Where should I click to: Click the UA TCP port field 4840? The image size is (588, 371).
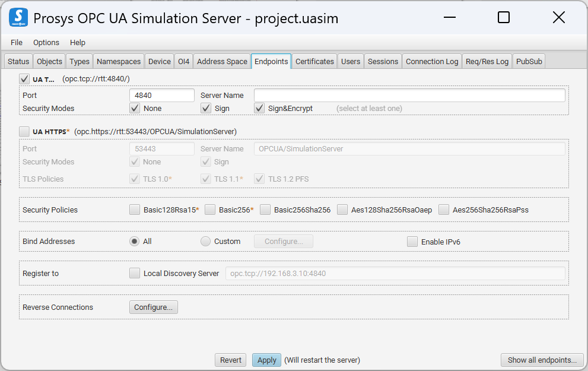coord(161,96)
